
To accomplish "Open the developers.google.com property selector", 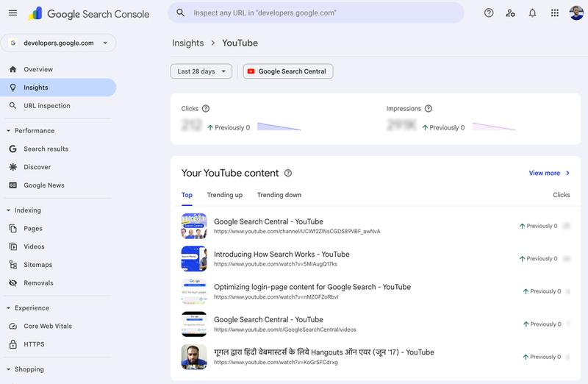I will (x=59, y=43).
